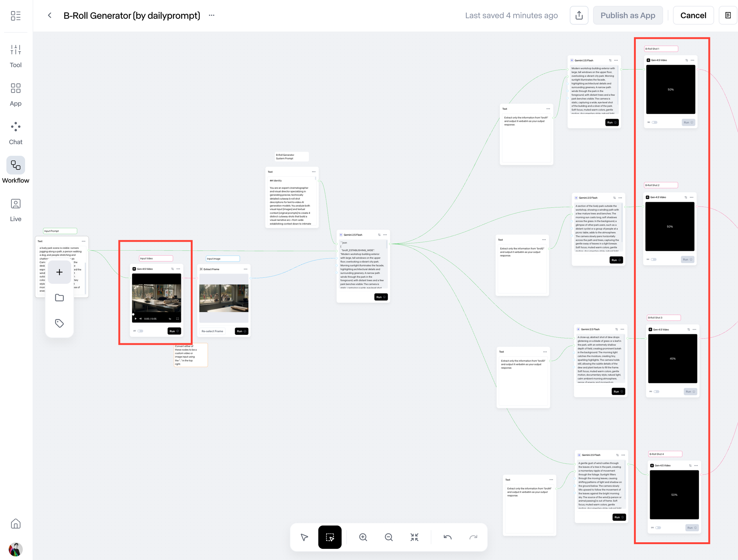Viewport: 738px width, 560px height.
Task: Switch to the App tab in sidebar
Action: pos(15,95)
